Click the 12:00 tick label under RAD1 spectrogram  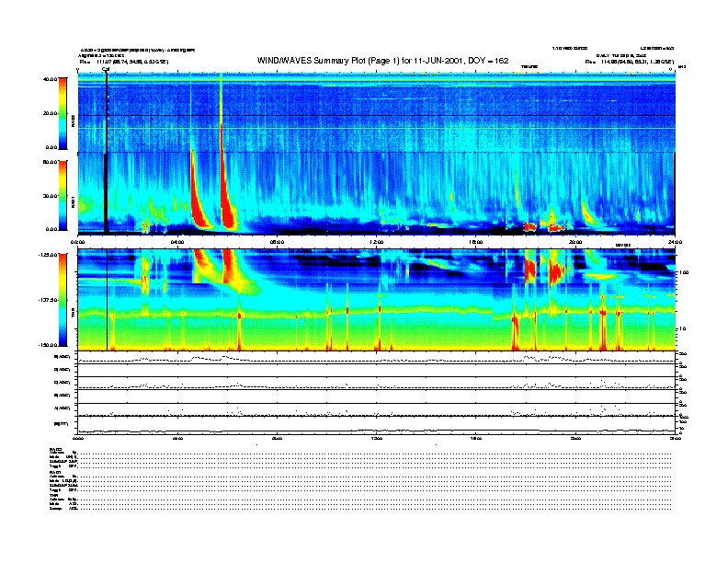pos(376,242)
